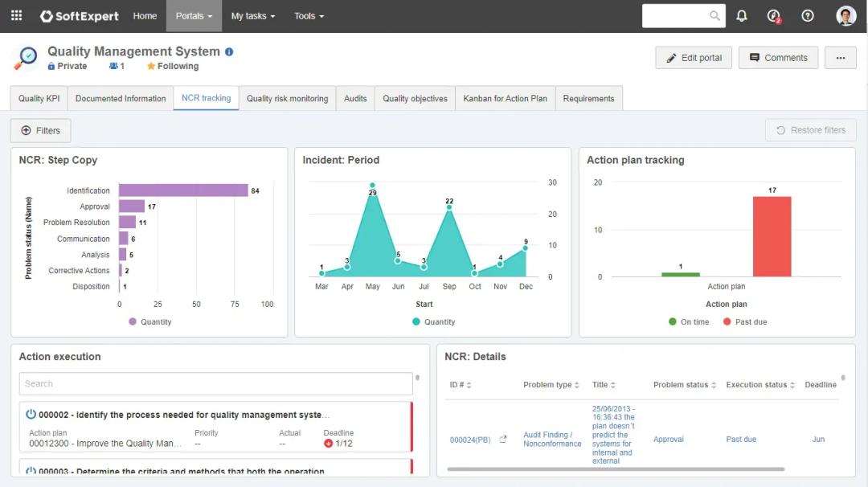868x487 pixels.
Task: Click the red Past due bar in chart
Action: coord(772,236)
